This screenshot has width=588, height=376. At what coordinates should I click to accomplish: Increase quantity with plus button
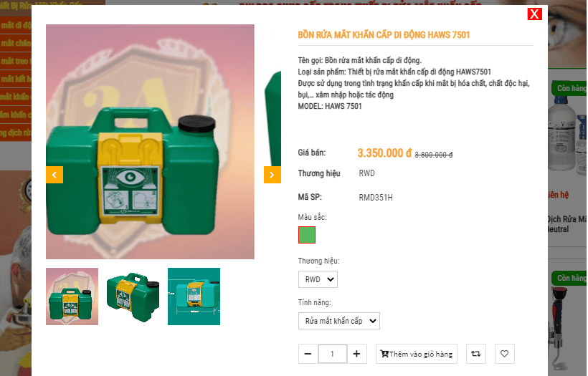[356, 354]
